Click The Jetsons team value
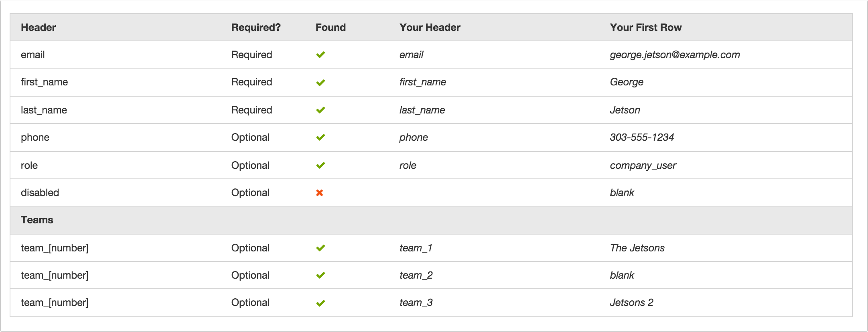 point(637,248)
